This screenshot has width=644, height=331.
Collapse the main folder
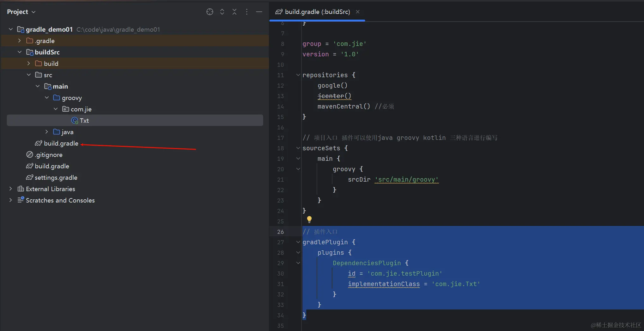(38, 86)
